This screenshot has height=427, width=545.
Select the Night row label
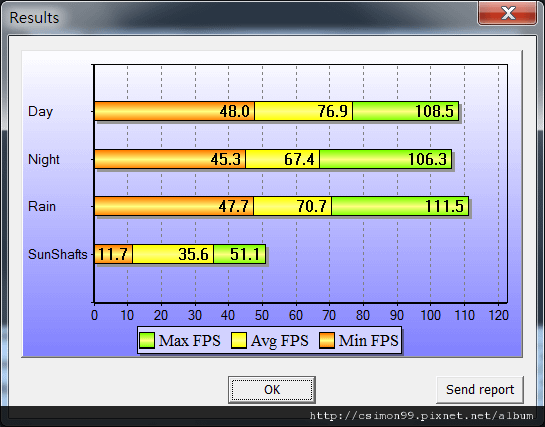[x=44, y=159]
